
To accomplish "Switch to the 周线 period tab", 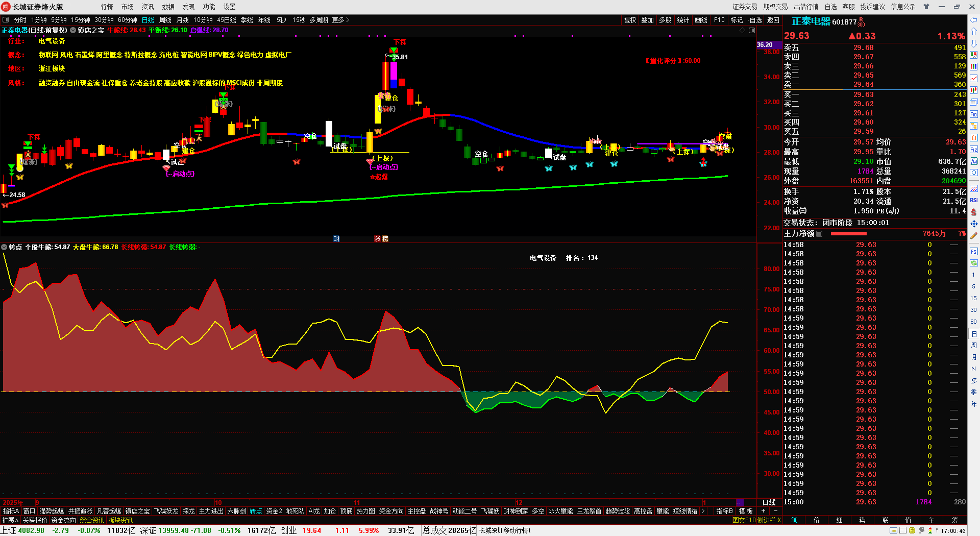I will click(165, 20).
